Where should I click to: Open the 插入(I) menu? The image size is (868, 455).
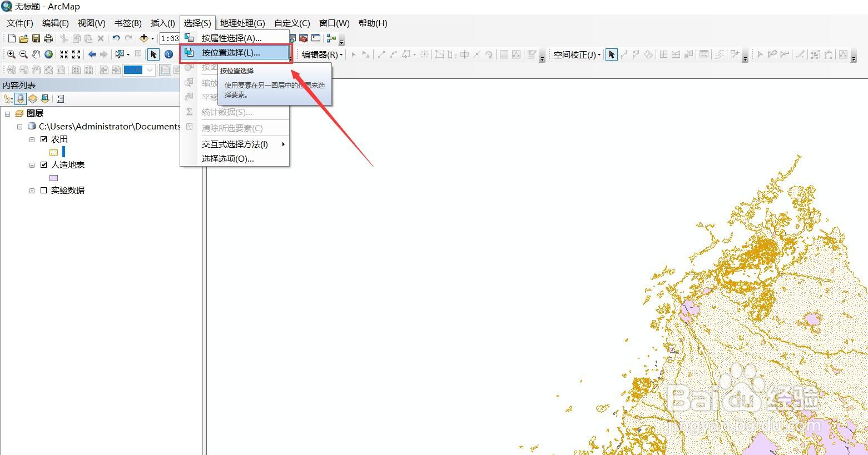163,23
